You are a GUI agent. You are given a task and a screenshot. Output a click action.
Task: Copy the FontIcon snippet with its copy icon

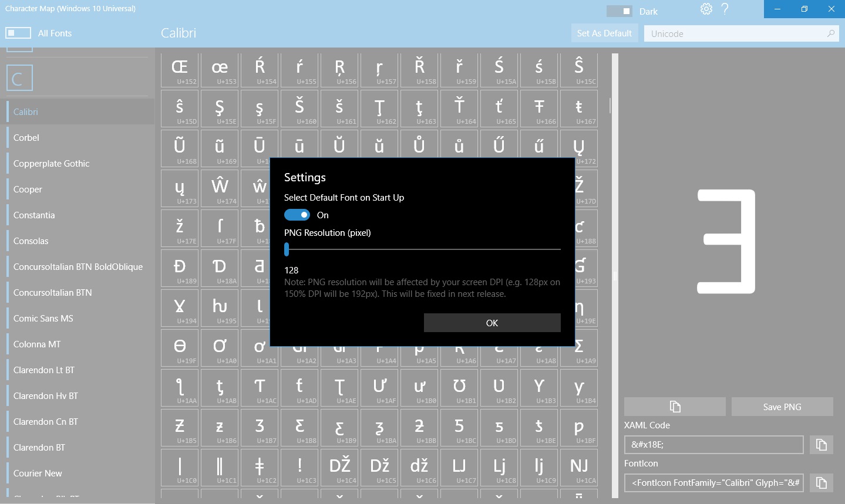[821, 483]
